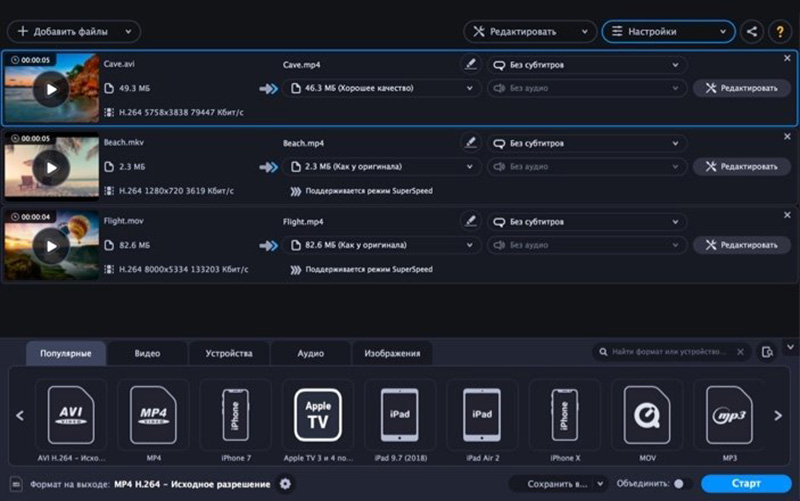800x501 pixels.
Task: Open output format settings gear icon
Action: pos(285,484)
